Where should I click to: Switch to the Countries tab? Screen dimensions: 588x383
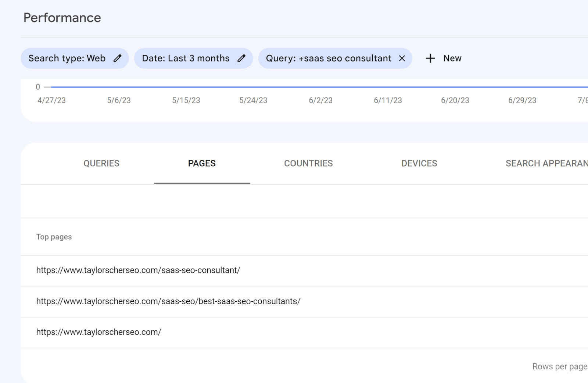pos(308,163)
